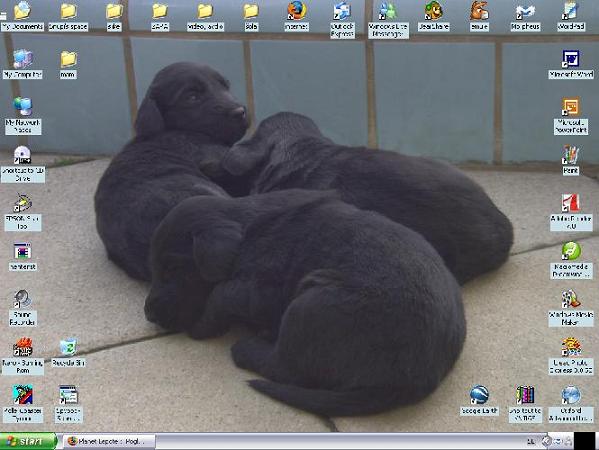Viewport: 599px width, 450px height.
Task: Launch the Macromedia Dreamweaver shortcut
Action: click(571, 260)
